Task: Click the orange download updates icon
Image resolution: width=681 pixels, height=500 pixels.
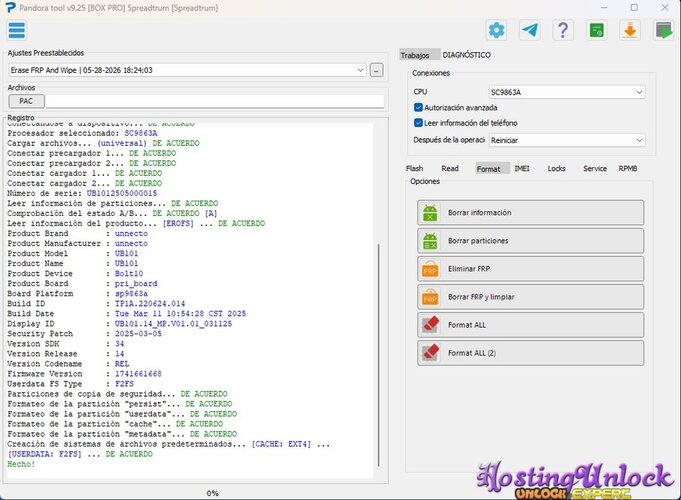Action: coord(630,30)
